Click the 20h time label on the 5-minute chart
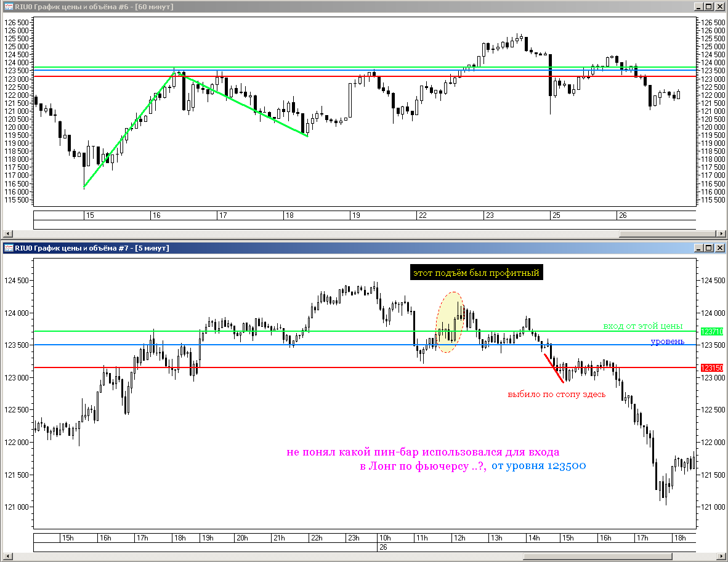 point(242,538)
